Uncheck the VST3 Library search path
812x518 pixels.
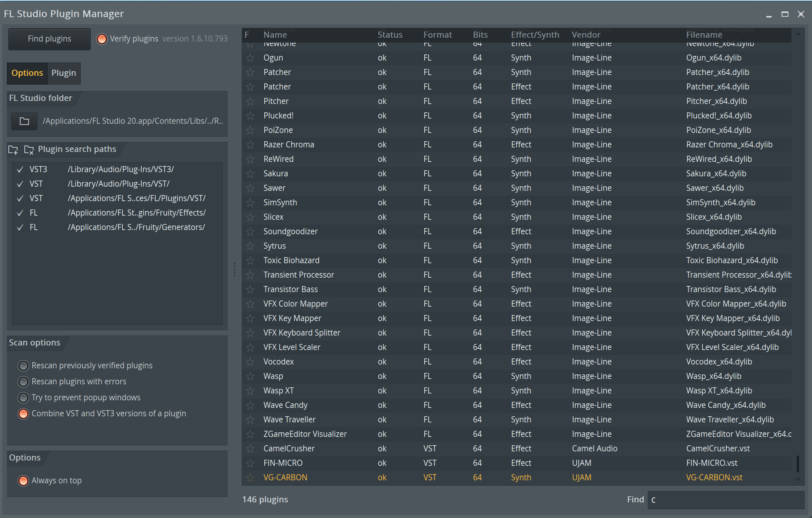point(20,169)
